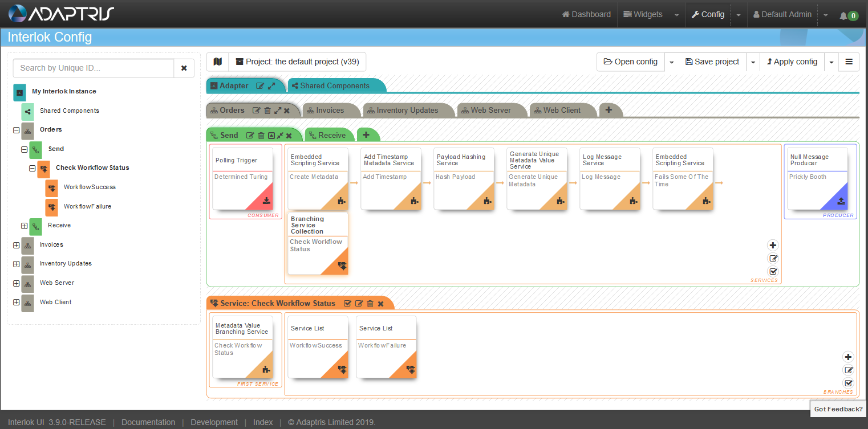Click the Open config button
This screenshot has height=429, width=868.
(x=631, y=62)
